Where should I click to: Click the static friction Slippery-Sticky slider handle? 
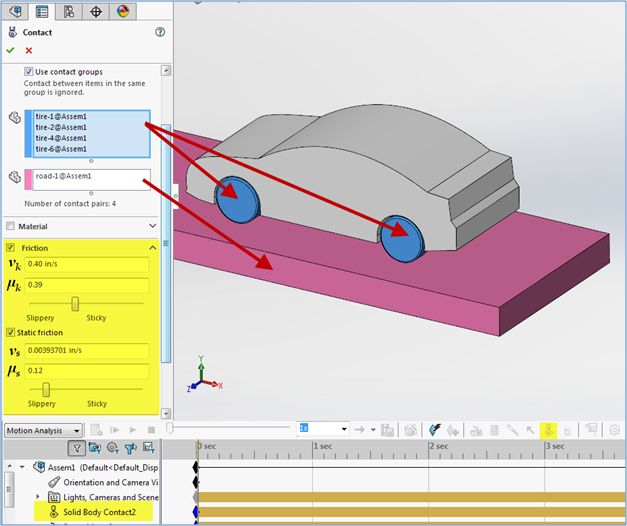46,389
